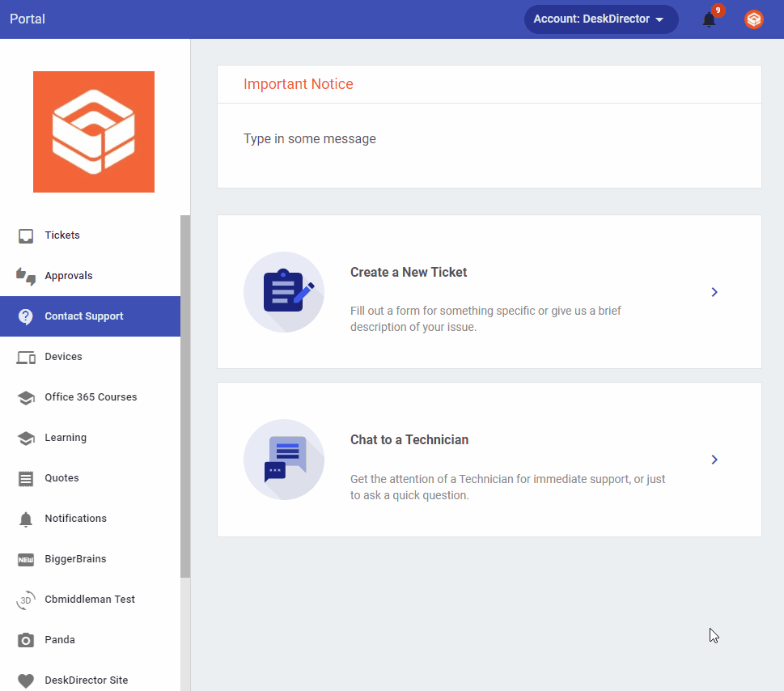The height and width of the screenshot is (691, 784).
Task: Click the Panda camera icon
Action: [26, 641]
